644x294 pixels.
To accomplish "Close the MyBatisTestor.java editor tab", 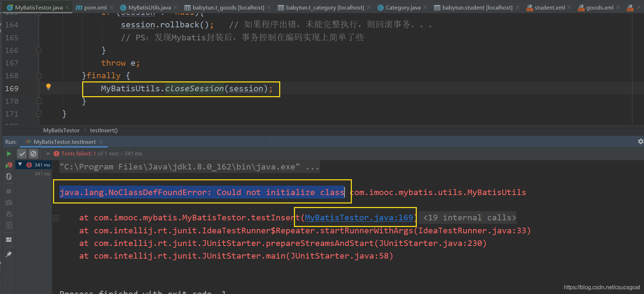I will coord(67,7).
